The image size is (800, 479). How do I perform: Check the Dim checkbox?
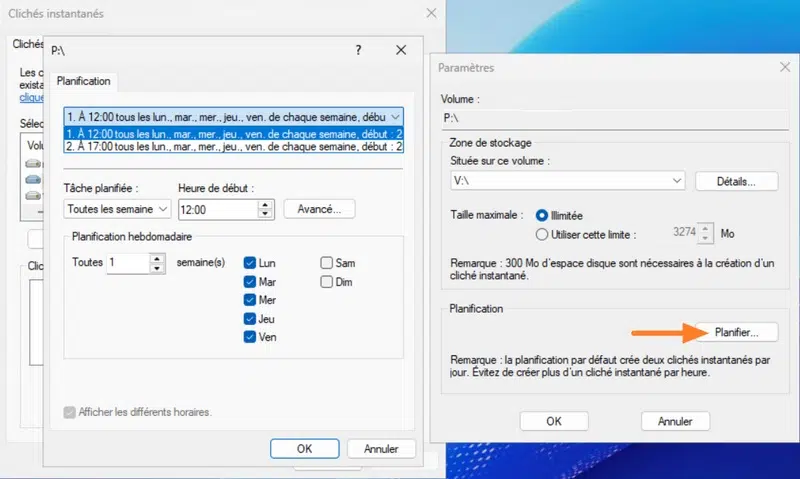tap(327, 282)
